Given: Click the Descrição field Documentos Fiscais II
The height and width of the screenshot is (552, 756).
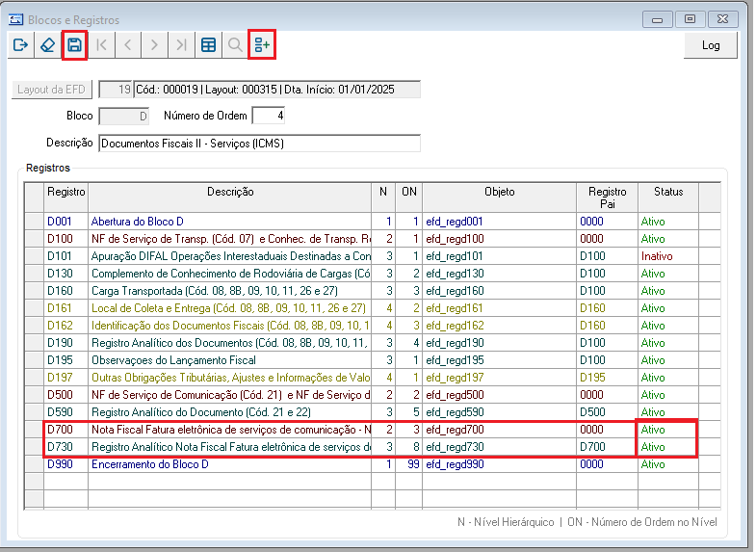Looking at the screenshot, I should [x=259, y=144].
